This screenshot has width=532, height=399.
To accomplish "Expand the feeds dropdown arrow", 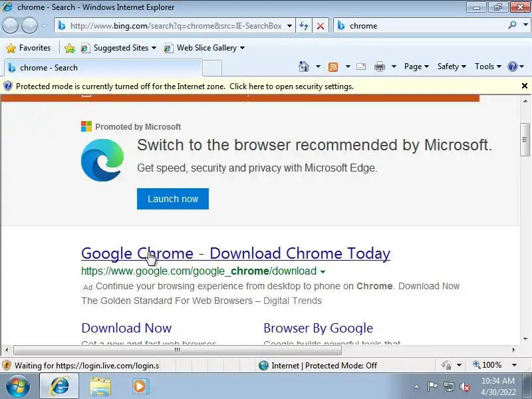I will [x=348, y=66].
